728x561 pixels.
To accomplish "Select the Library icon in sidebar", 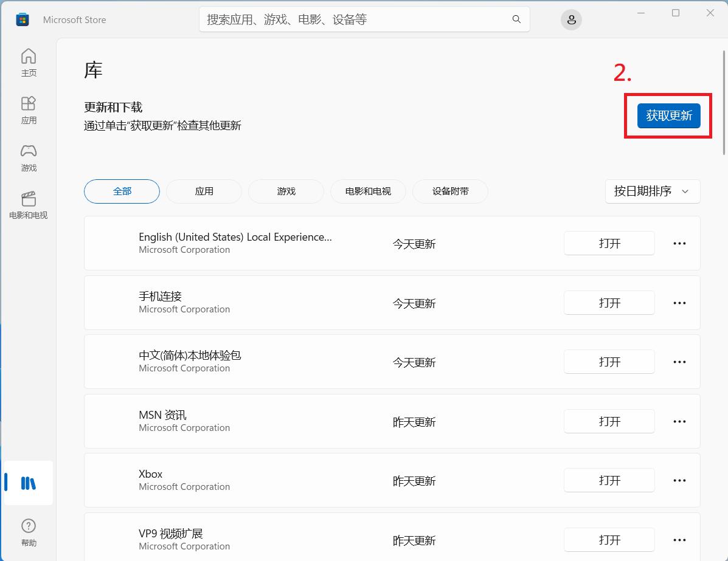I will pyautogui.click(x=29, y=483).
